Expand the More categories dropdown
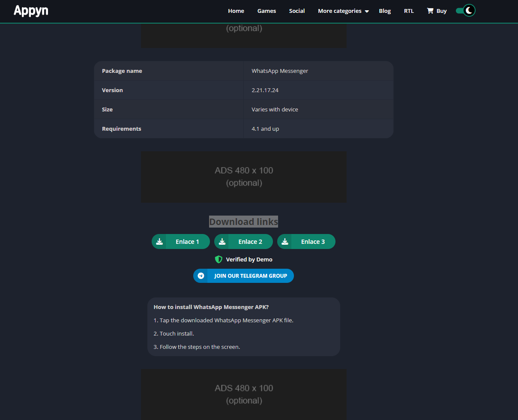 coord(343,11)
